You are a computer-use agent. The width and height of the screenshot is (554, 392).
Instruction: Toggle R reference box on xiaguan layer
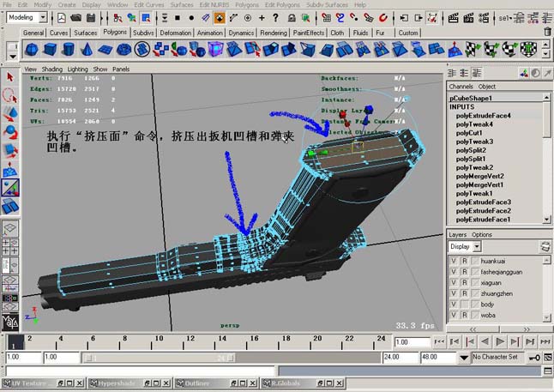pyautogui.click(x=465, y=283)
